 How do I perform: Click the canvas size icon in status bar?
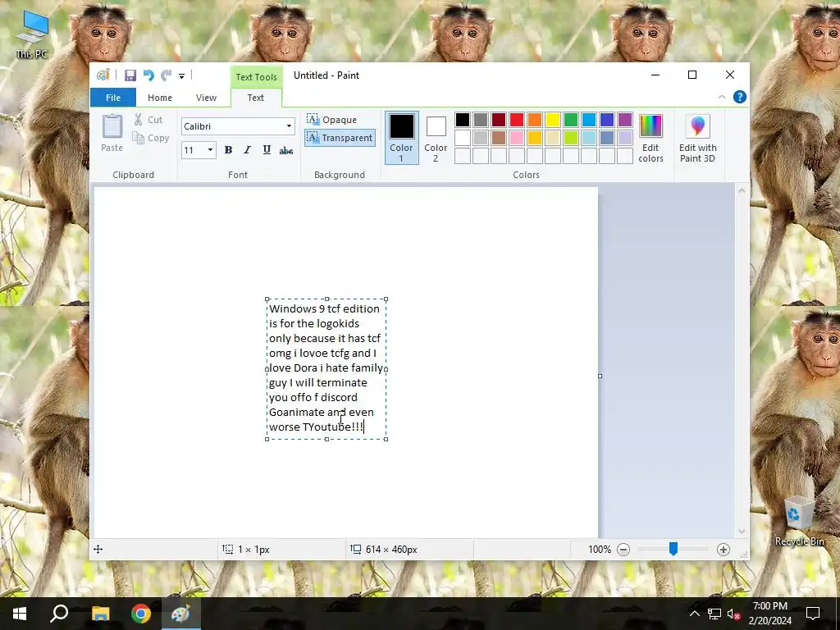point(356,549)
